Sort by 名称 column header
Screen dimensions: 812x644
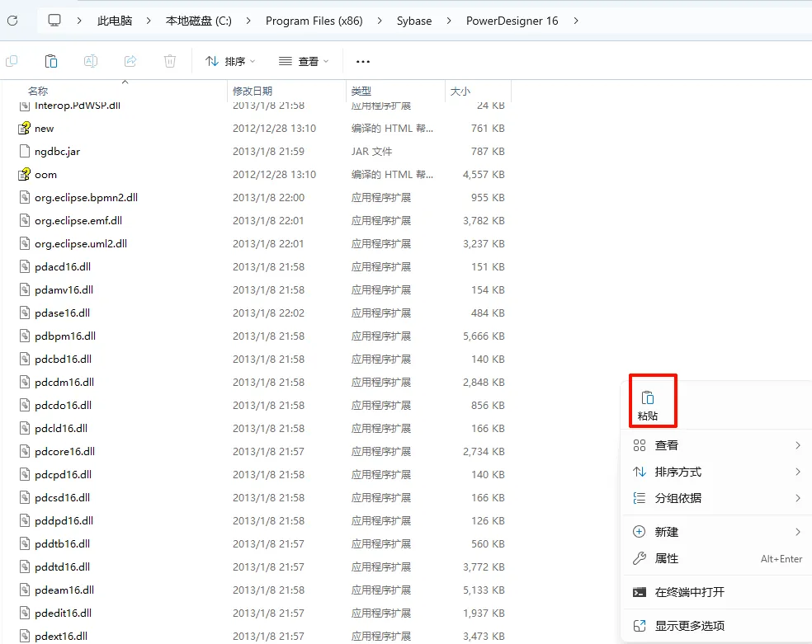coord(38,91)
